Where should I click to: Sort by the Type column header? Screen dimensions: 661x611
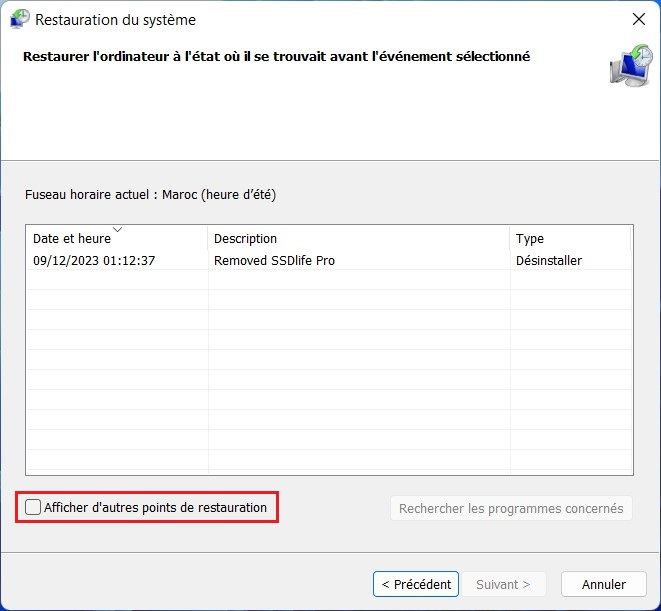pos(530,239)
